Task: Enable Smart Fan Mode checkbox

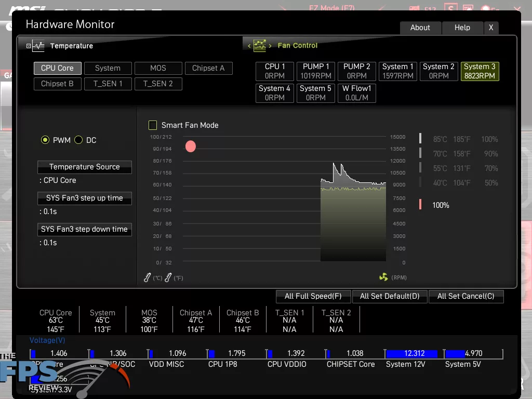Action: click(153, 125)
